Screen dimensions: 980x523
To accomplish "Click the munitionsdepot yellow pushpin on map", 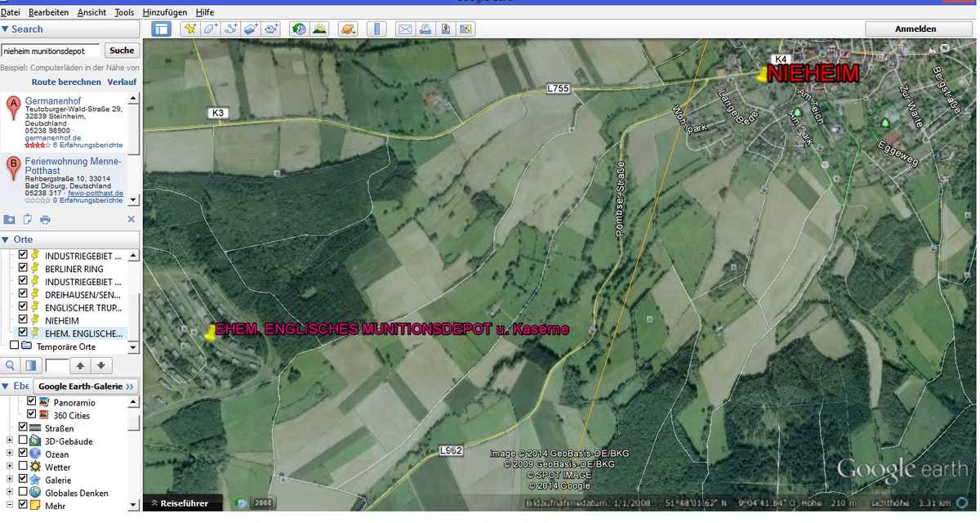I will [x=210, y=333].
